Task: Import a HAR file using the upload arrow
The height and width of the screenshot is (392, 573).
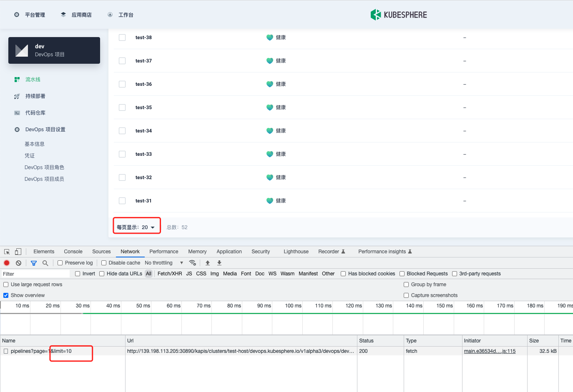Action: [x=207, y=263]
